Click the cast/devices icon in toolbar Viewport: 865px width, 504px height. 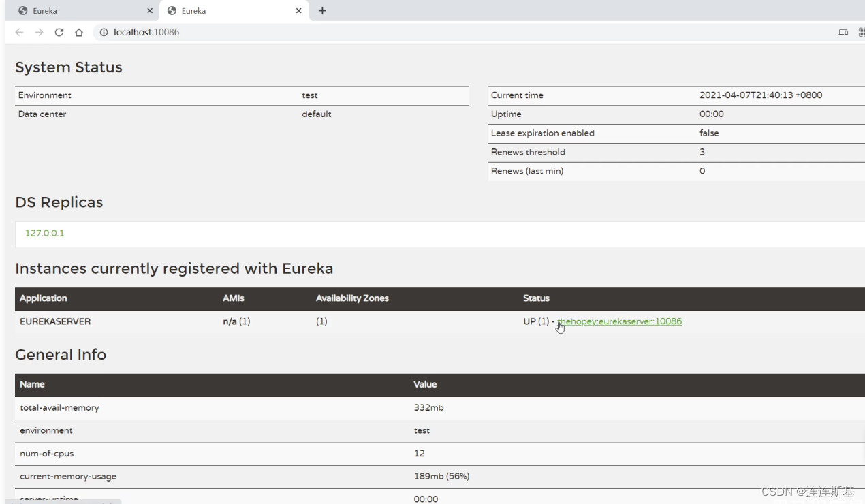843,32
